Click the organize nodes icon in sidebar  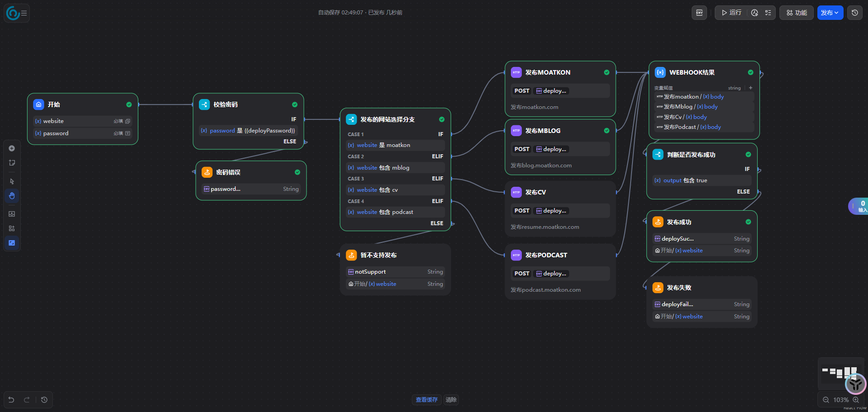(x=12, y=228)
